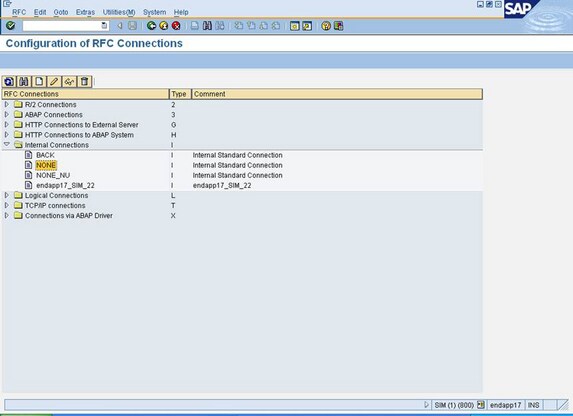The width and height of the screenshot is (573, 416).
Task: Click the Customize Local Layout icon
Action: click(338, 26)
